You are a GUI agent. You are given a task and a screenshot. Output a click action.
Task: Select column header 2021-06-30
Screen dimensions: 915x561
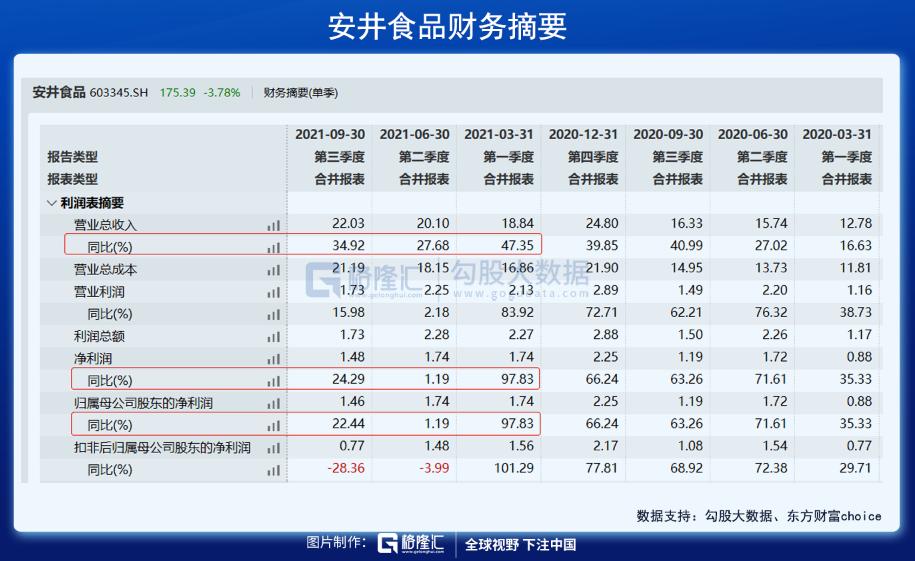click(414, 134)
